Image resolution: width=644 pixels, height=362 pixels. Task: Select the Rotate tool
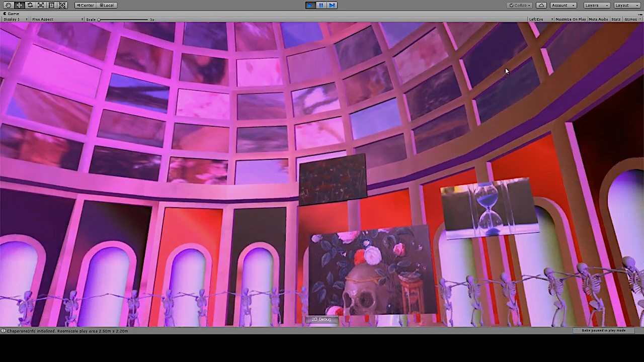pyautogui.click(x=30, y=5)
